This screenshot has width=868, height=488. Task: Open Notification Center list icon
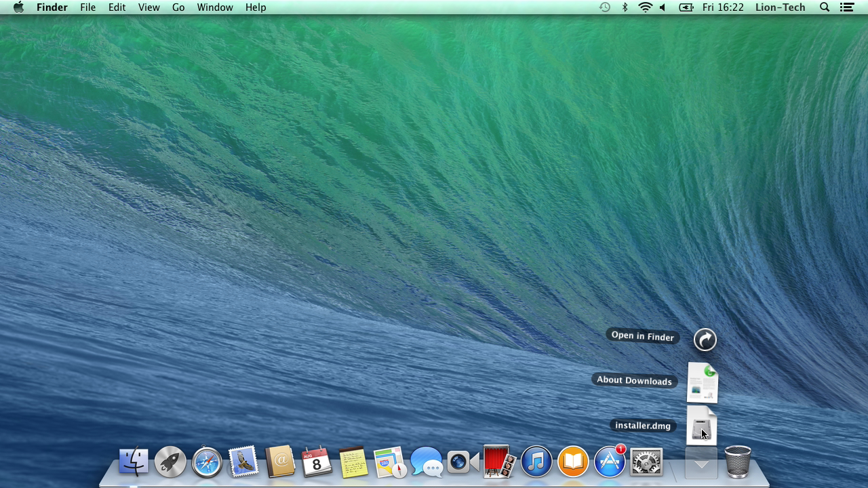[846, 7]
